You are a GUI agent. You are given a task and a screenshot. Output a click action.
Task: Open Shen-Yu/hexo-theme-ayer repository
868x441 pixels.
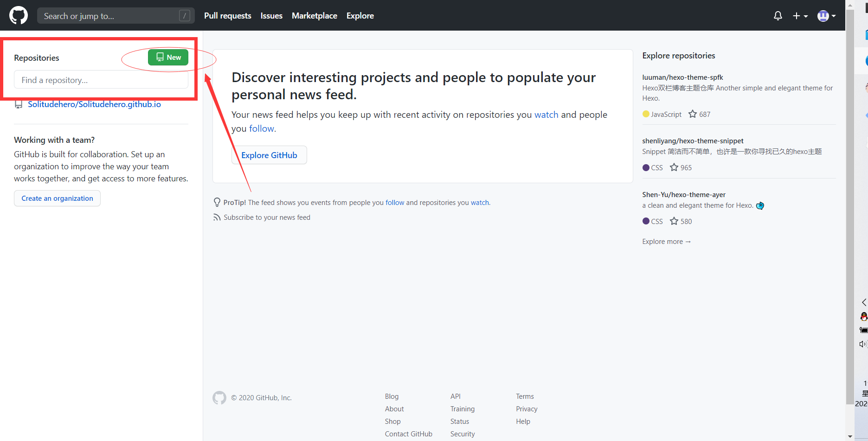[684, 195]
